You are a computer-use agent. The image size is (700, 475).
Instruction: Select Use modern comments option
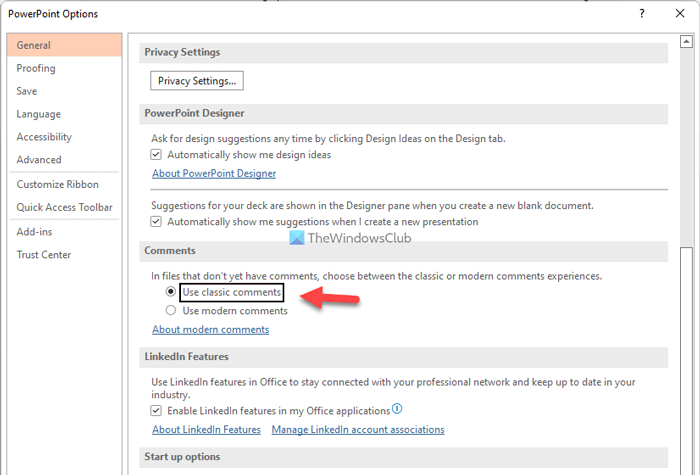click(x=171, y=310)
